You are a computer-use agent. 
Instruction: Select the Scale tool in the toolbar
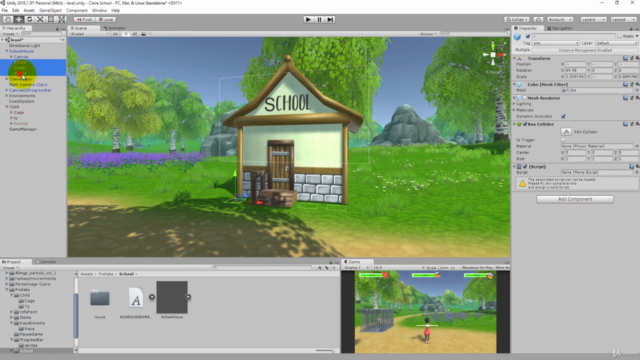pyautogui.click(x=40, y=19)
